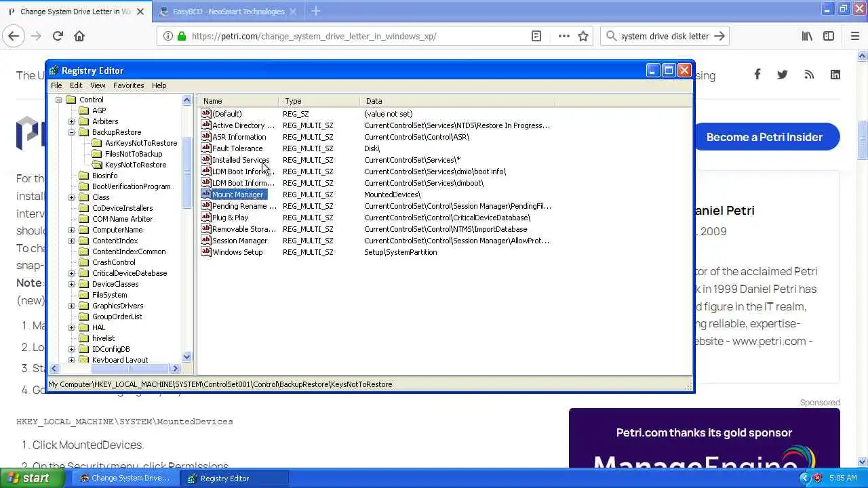Open the Edit menu in Registry Editor
This screenshot has width=868, height=488.
pyautogui.click(x=76, y=85)
